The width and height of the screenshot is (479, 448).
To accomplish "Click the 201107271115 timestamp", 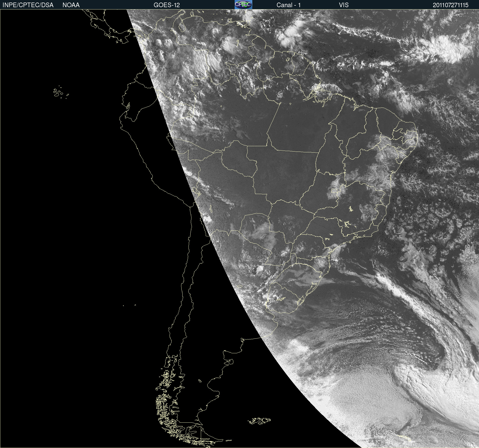I will 451,5.
